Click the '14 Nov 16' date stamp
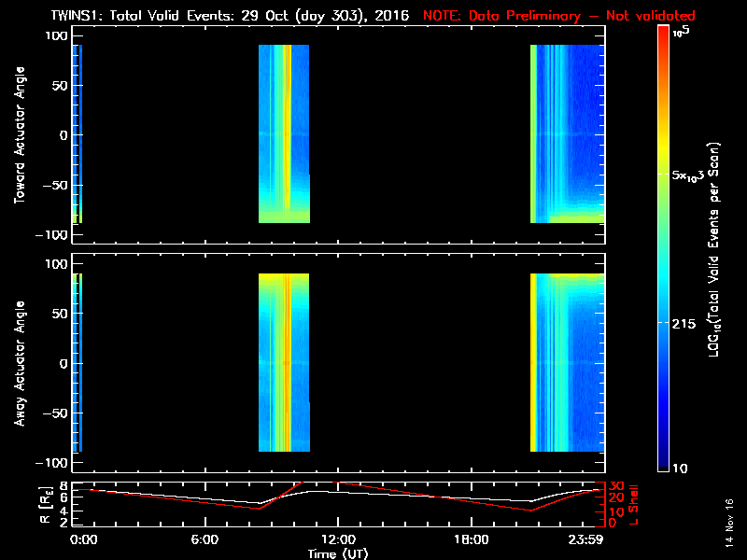 pos(729,524)
